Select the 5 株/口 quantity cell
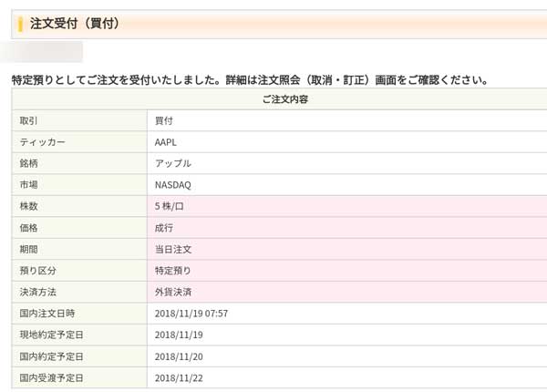This screenshot has height=392, width=547. pyautogui.click(x=171, y=206)
